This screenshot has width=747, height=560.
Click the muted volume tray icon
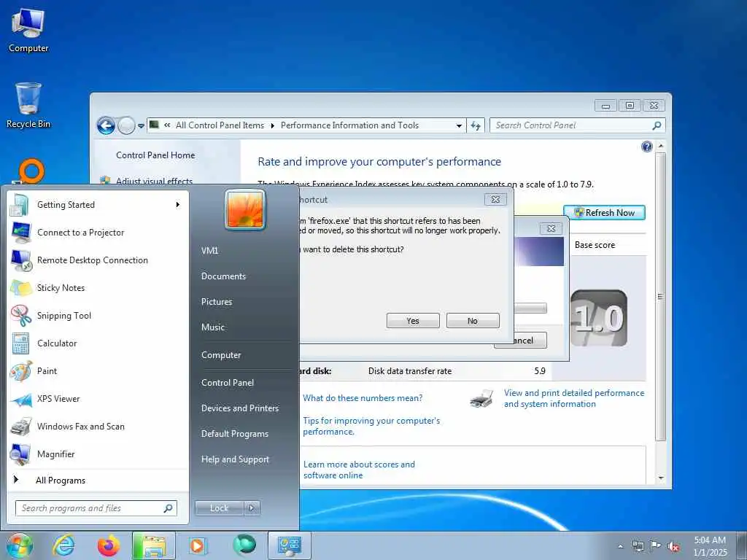coord(673,547)
